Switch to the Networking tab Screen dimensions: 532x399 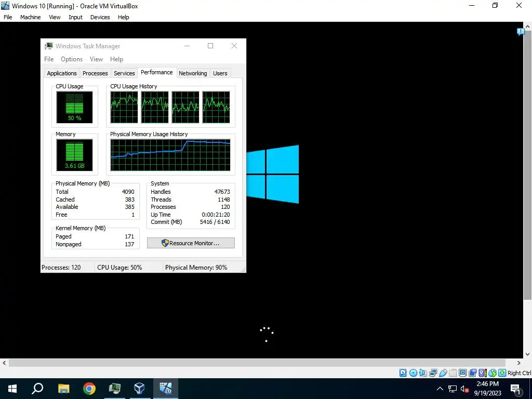coord(193,73)
